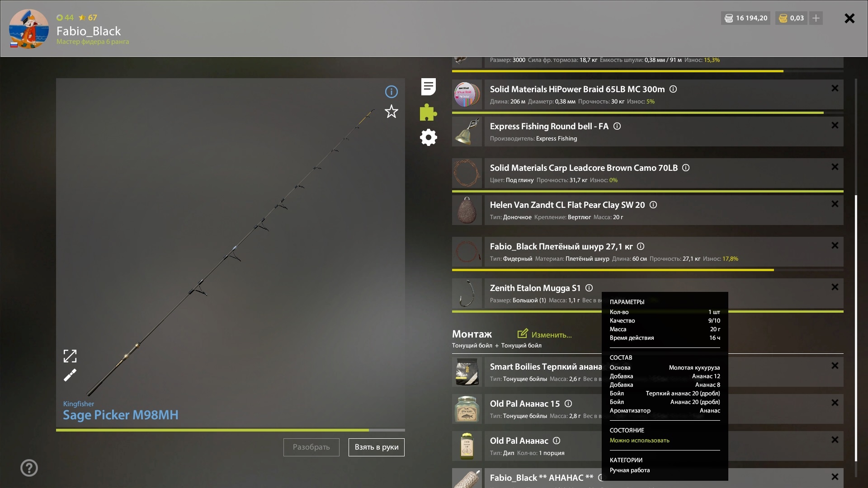
Task: Mark Sage Picker rod as favorite star
Action: [391, 112]
